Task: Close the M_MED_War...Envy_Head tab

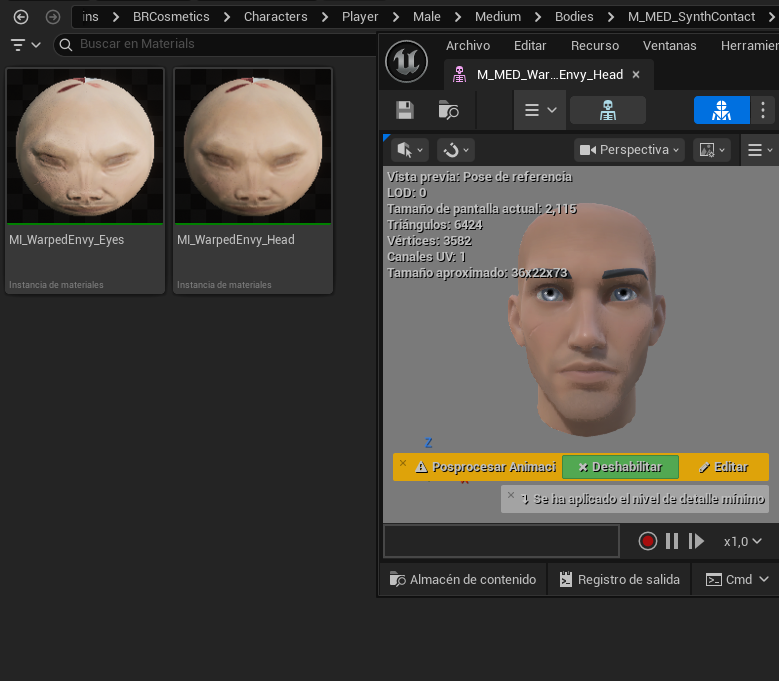Action: coord(636,75)
